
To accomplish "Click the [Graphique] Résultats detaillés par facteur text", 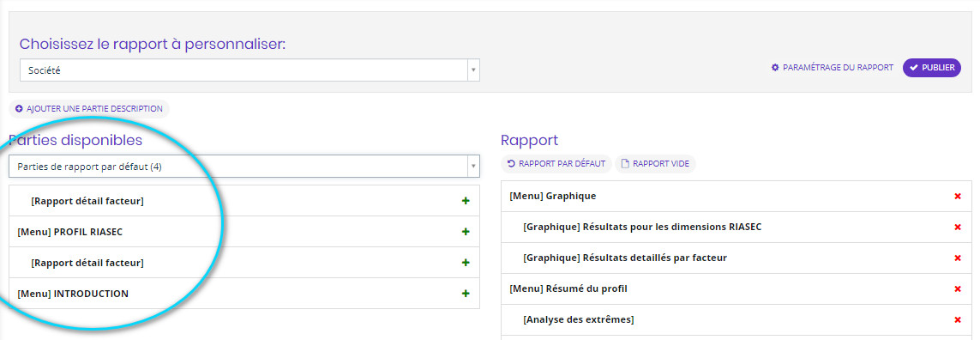I will (624, 258).
